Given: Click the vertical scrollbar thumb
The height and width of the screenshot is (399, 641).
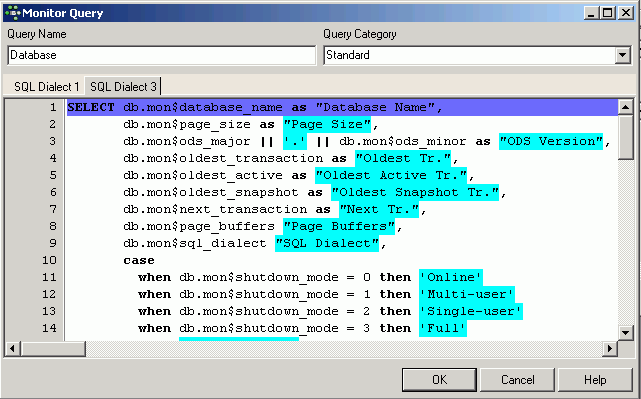Looking at the screenshot, I should [625, 137].
